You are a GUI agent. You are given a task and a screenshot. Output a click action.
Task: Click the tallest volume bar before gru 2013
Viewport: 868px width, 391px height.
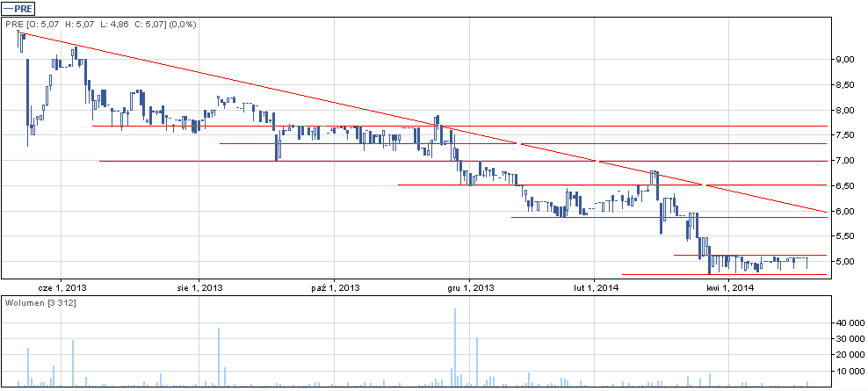[x=455, y=347]
